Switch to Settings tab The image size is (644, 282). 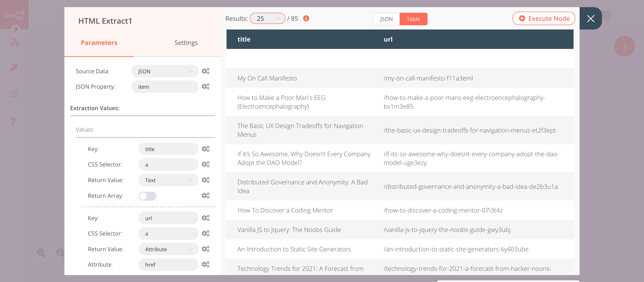pyautogui.click(x=186, y=42)
